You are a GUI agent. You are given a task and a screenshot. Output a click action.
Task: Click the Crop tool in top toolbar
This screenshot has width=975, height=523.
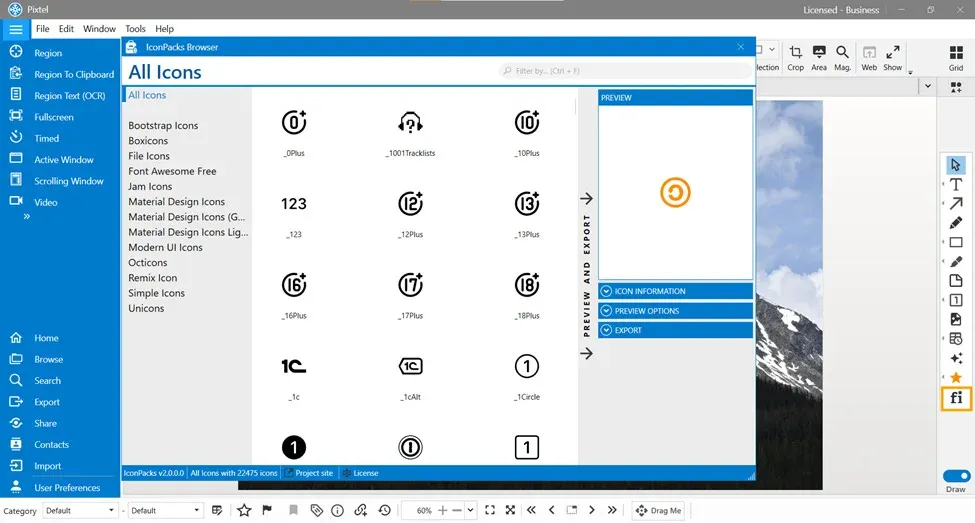(x=795, y=58)
